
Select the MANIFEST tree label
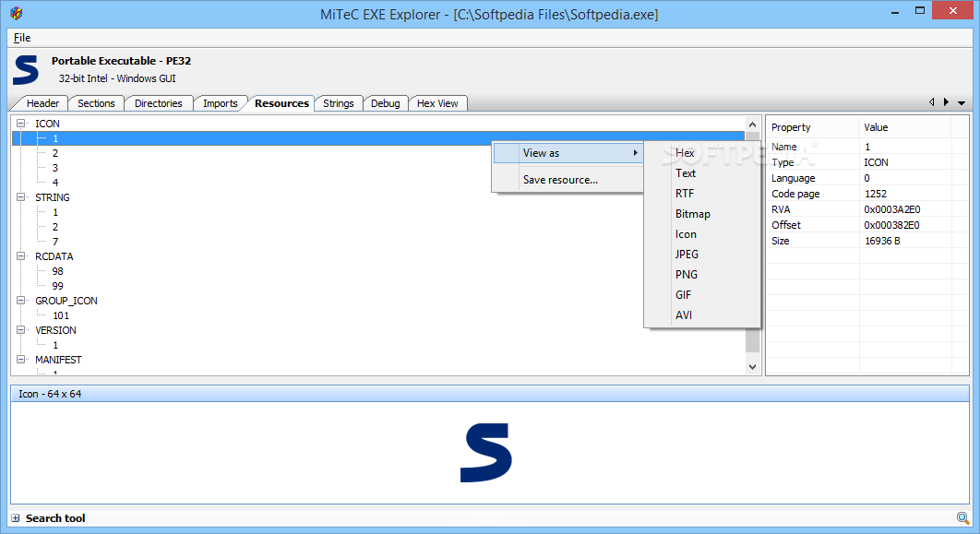(58, 359)
